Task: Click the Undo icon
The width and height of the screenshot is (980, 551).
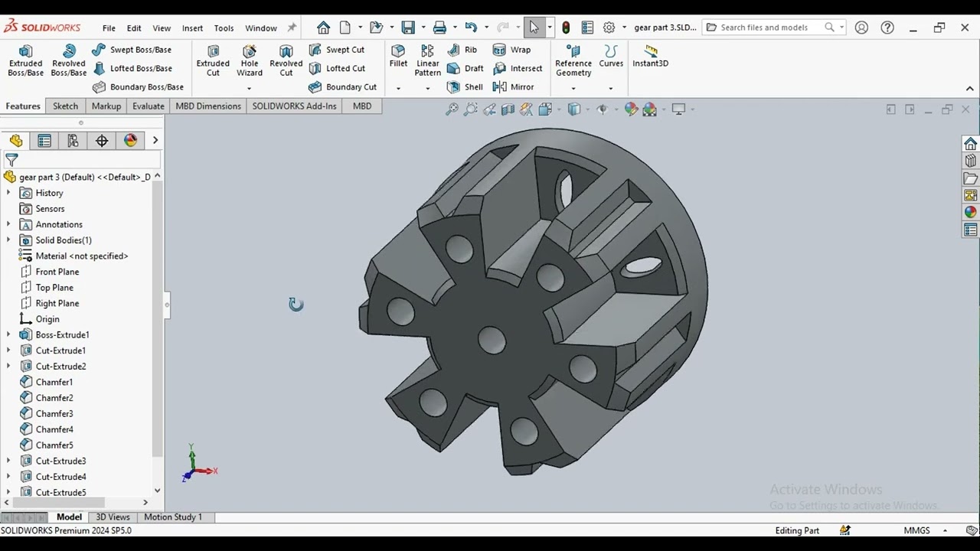Action: pyautogui.click(x=471, y=28)
